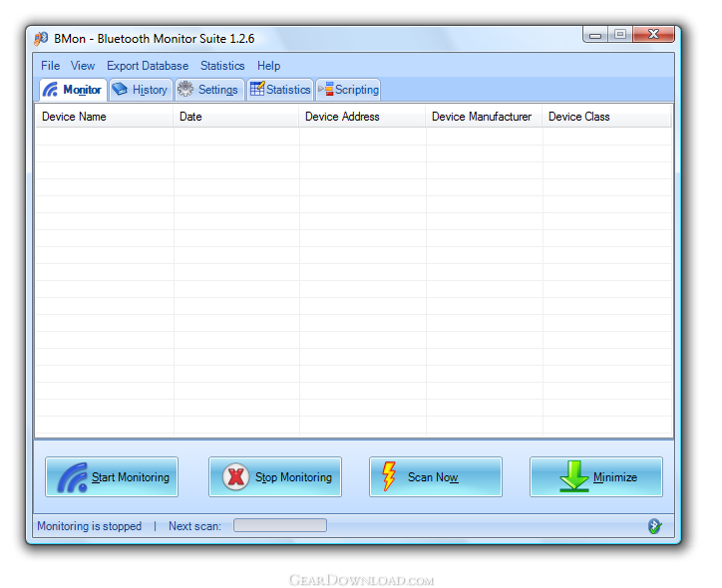Click the table icon on Statistics tab

tap(257, 89)
